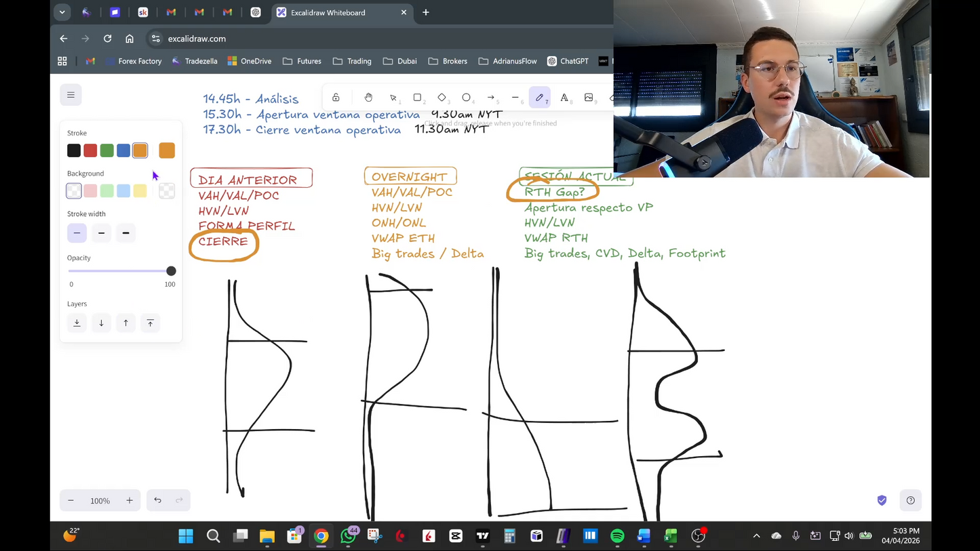This screenshot has width=980, height=551.
Task: Bring the element to front
Action: 150,323
